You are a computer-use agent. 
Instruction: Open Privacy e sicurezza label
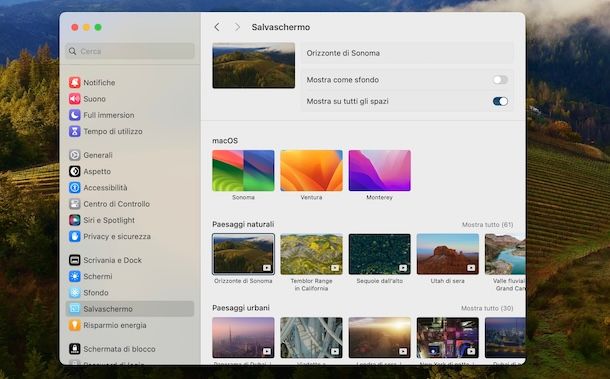117,237
